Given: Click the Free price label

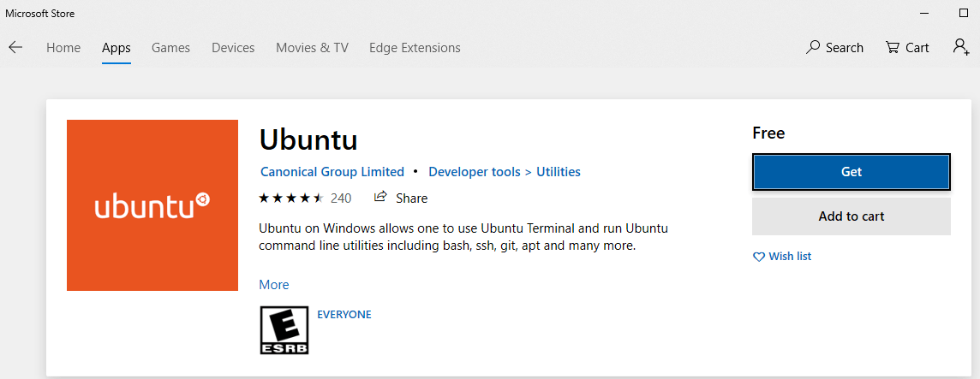Looking at the screenshot, I should [768, 133].
